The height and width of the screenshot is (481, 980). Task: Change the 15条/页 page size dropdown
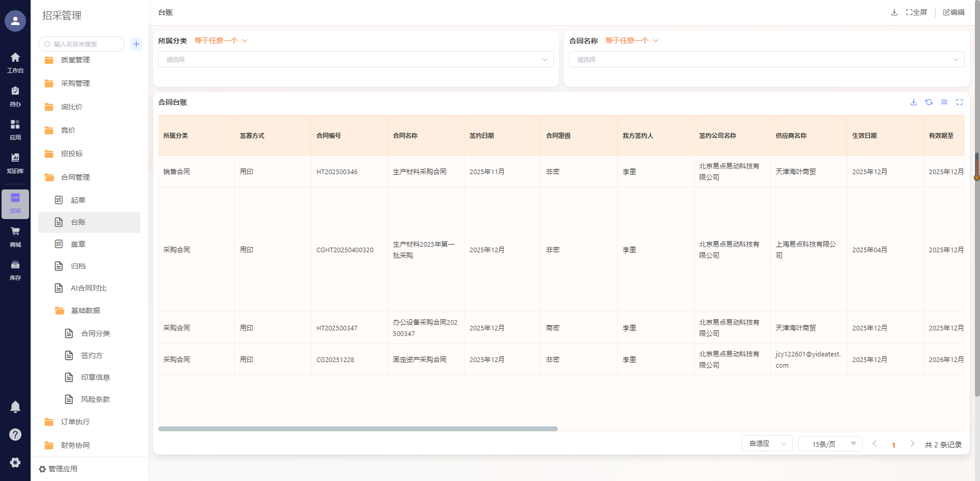click(x=830, y=444)
